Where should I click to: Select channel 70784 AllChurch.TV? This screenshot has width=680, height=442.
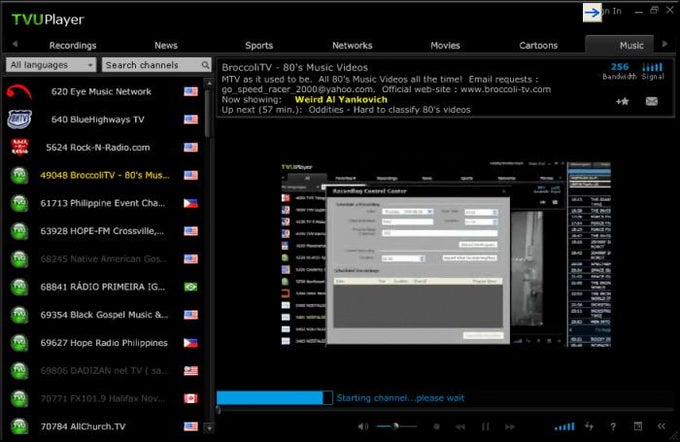[102, 426]
